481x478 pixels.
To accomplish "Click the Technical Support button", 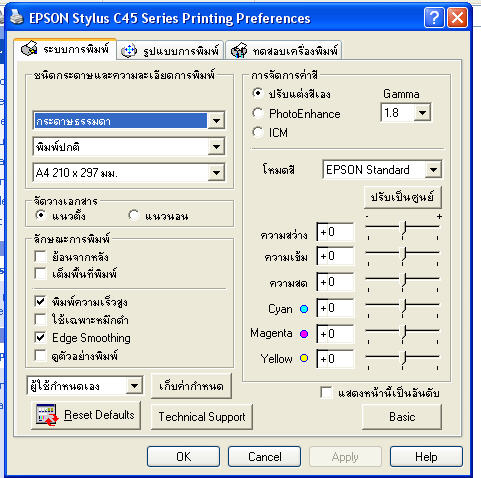I will [x=202, y=417].
